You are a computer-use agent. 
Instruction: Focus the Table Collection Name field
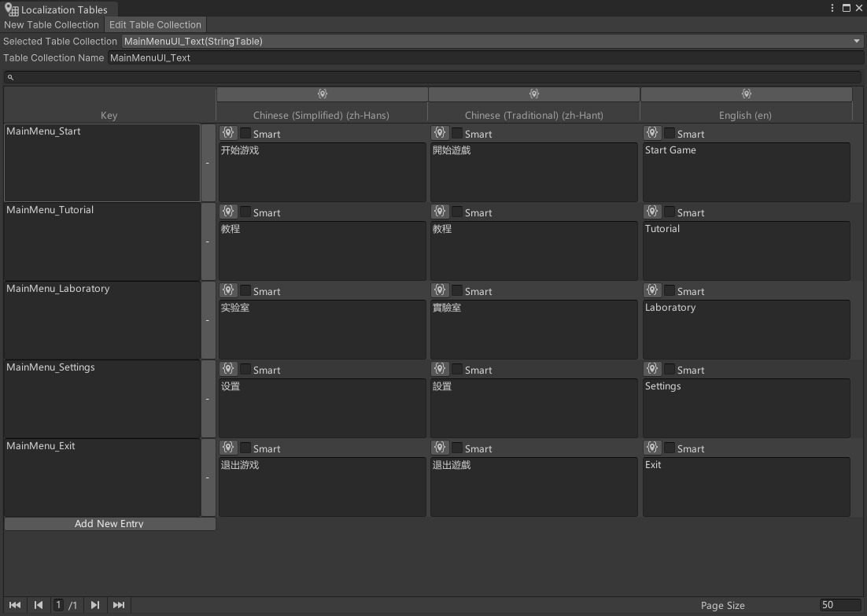click(485, 58)
